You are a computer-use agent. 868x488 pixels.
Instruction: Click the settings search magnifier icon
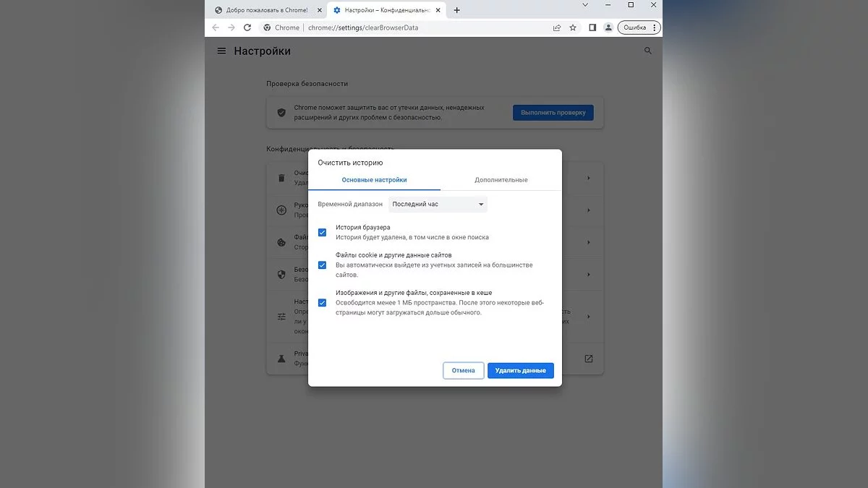pos(647,51)
